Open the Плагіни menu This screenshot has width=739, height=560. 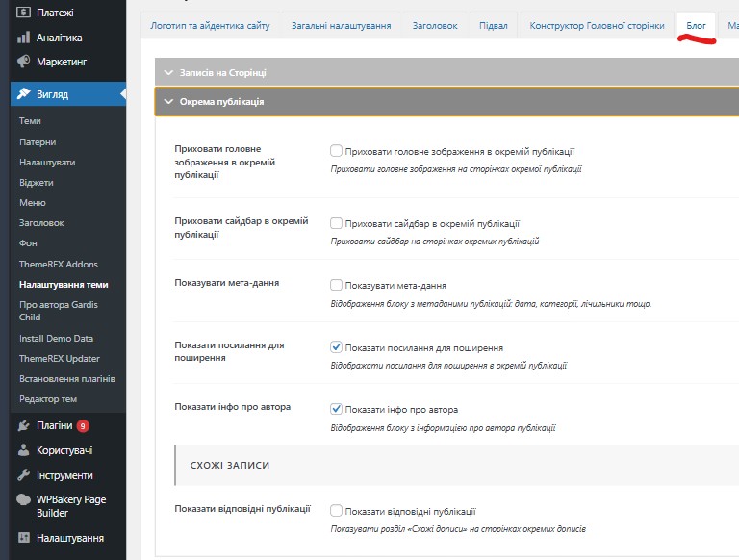click(55, 425)
